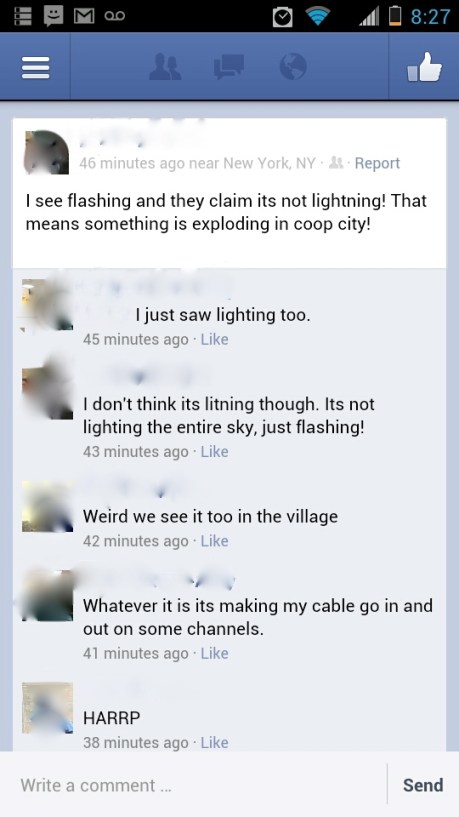Screen dimensions: 459x817
Task: Open the notifications globe icon
Action: tap(293, 67)
